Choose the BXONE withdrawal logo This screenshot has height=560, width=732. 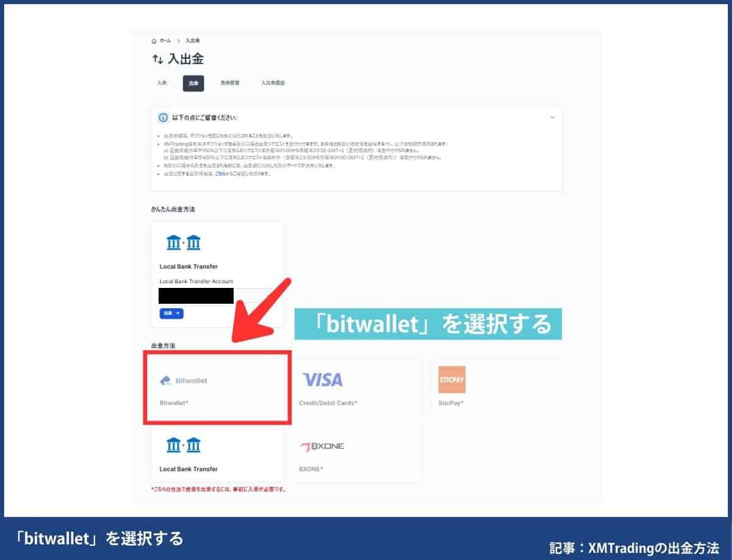click(322, 447)
